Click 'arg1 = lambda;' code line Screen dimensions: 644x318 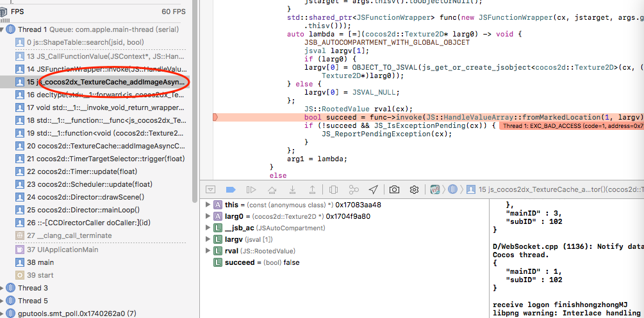pos(317,159)
